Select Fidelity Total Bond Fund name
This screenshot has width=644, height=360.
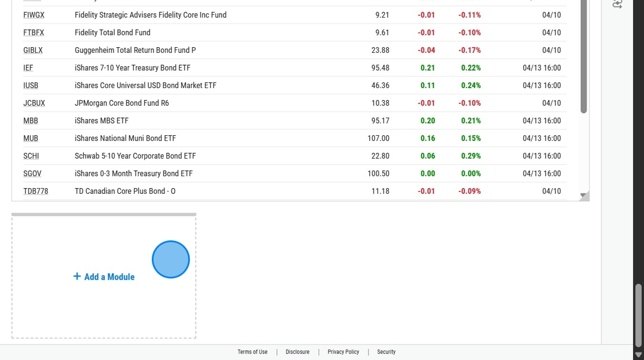tap(113, 32)
